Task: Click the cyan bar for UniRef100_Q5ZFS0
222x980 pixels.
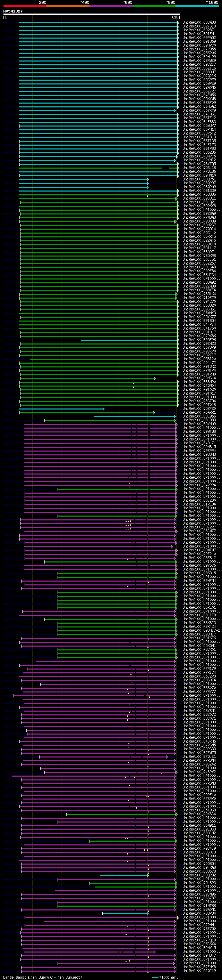Action: (62, 409)
